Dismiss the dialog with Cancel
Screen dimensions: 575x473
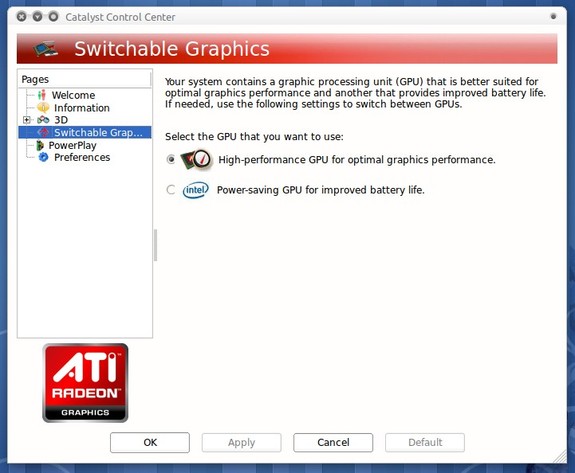333,443
